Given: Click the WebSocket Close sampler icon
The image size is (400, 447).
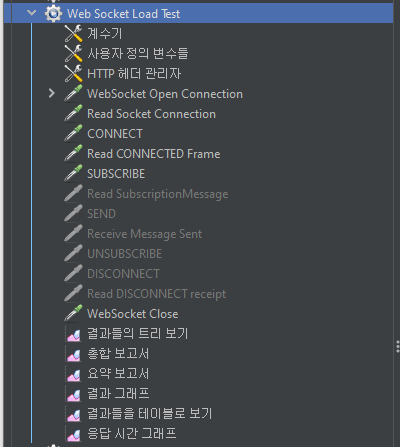Looking at the screenshot, I should 73,313.
